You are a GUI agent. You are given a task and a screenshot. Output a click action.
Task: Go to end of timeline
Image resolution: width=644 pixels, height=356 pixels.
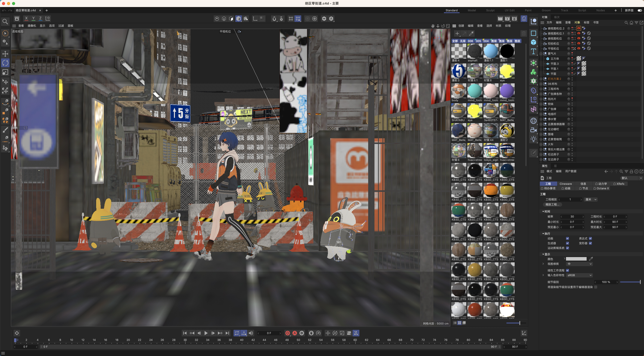pyautogui.click(x=227, y=333)
